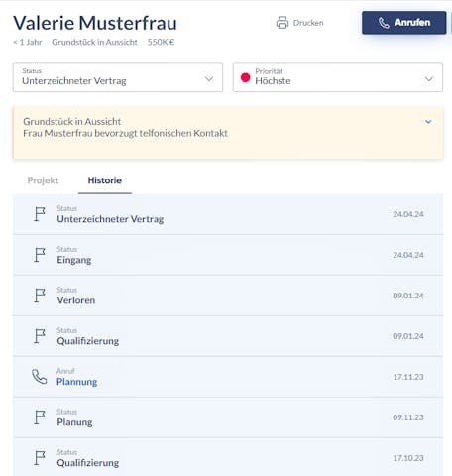Viewport: 452px width, 476px height.
Task: Click the flag icon beside Eingang
Action: pyautogui.click(x=40, y=255)
